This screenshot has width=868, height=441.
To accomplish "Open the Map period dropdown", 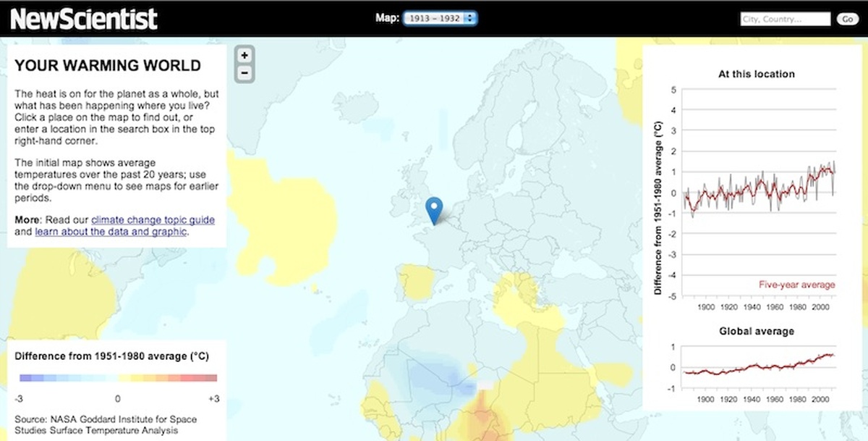I will [441, 19].
